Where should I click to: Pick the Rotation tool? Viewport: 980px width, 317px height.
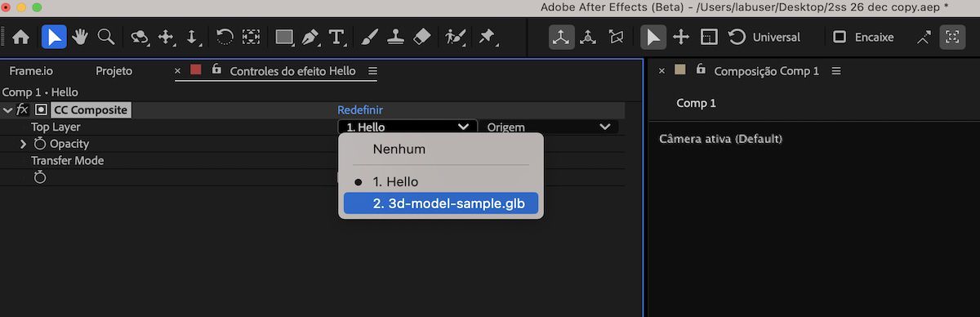pos(225,37)
